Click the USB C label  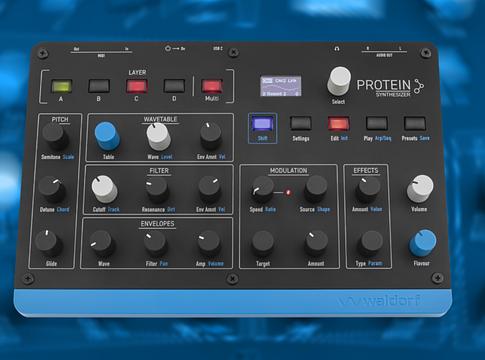point(218,48)
